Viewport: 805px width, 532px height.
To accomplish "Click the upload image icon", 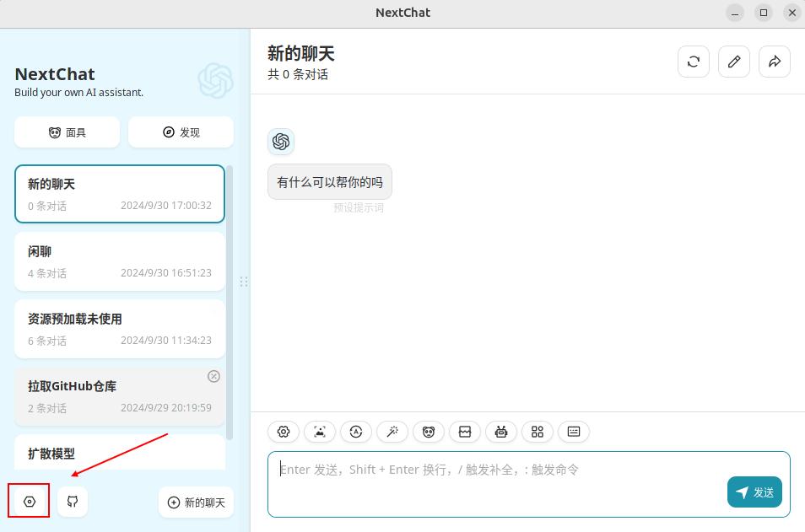I will [x=320, y=432].
